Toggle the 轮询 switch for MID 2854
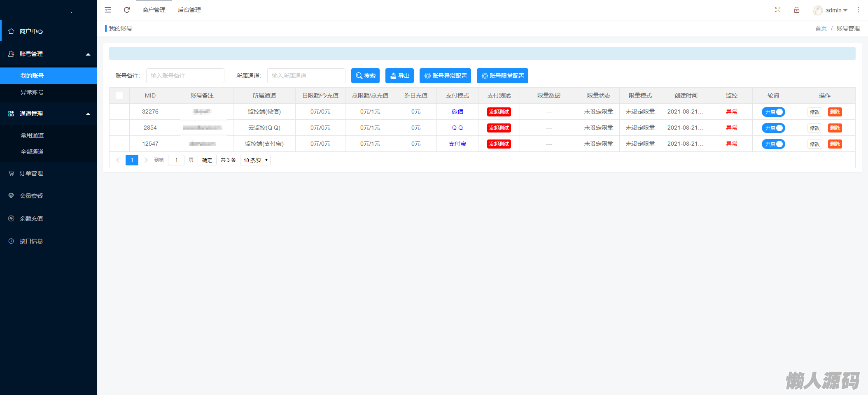 tap(773, 128)
